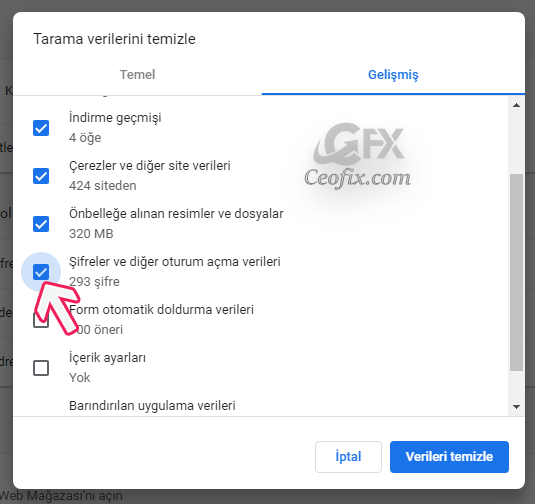
Task: Cancel with the İptal button
Action: 348,457
